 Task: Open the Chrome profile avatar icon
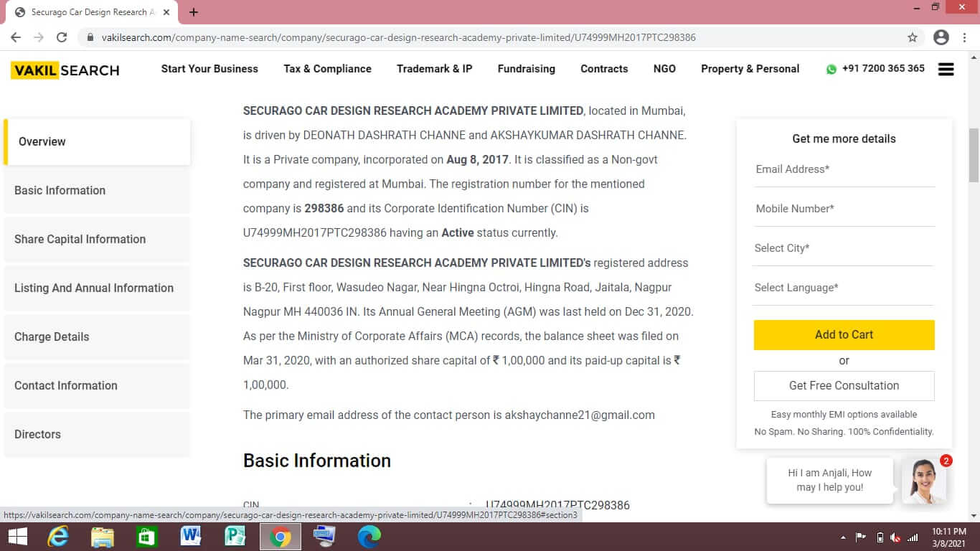(941, 37)
